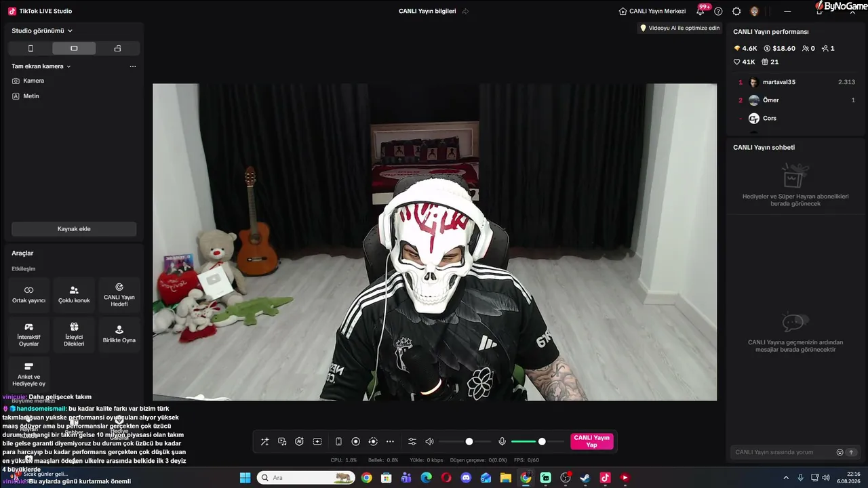868x488 pixels.
Task: Click the camera preview video
Action: click(435, 242)
